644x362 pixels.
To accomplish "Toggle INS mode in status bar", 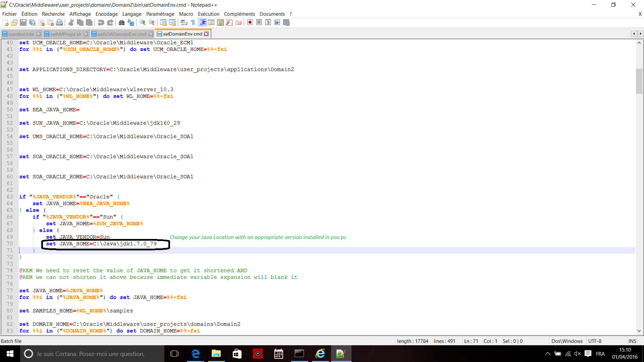I will pyautogui.click(x=632, y=341).
